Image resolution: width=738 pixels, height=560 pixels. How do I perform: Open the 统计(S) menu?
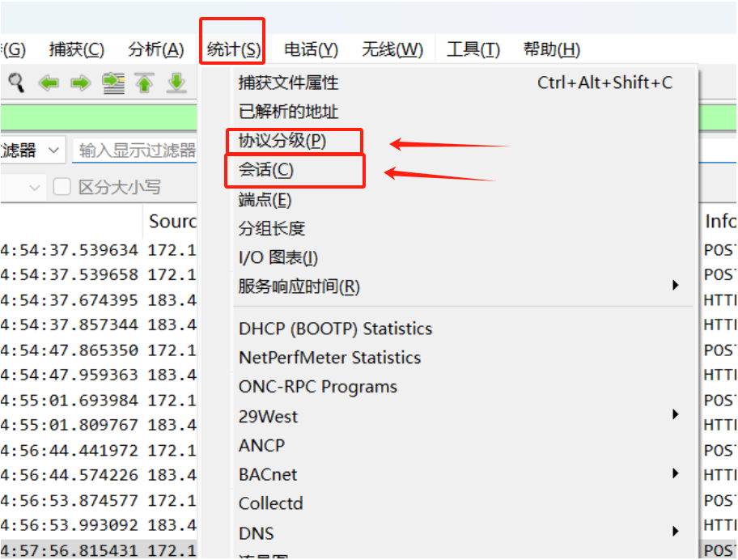(x=233, y=49)
